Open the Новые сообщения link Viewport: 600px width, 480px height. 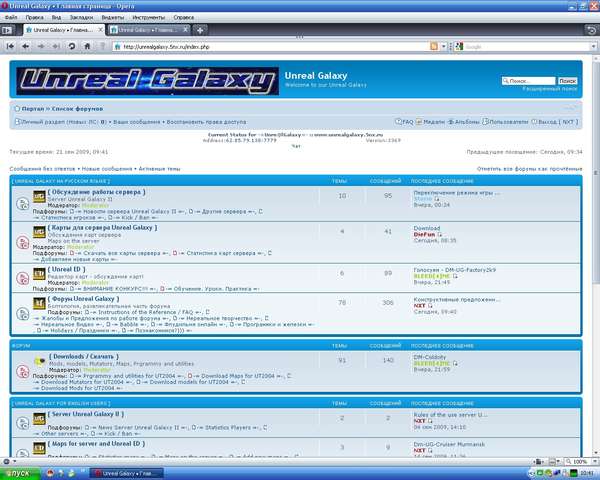pyautogui.click(x=107, y=169)
